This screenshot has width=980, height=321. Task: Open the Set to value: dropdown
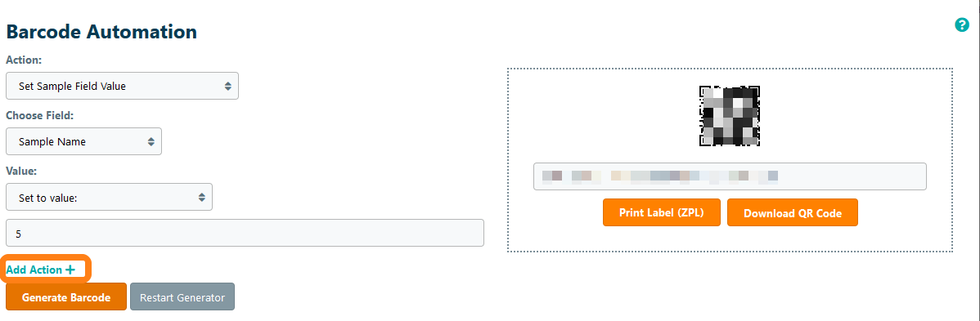coord(109,197)
